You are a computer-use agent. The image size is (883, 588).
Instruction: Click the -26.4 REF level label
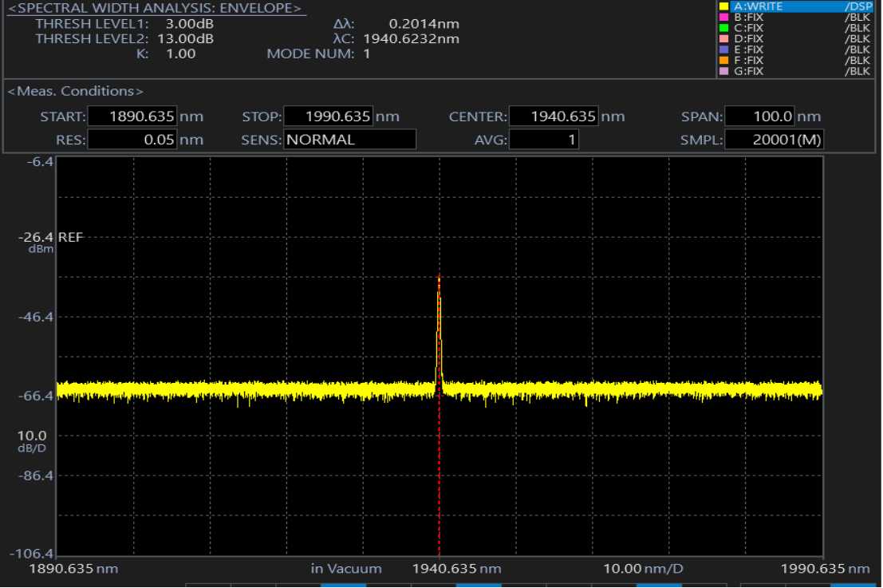click(53, 238)
